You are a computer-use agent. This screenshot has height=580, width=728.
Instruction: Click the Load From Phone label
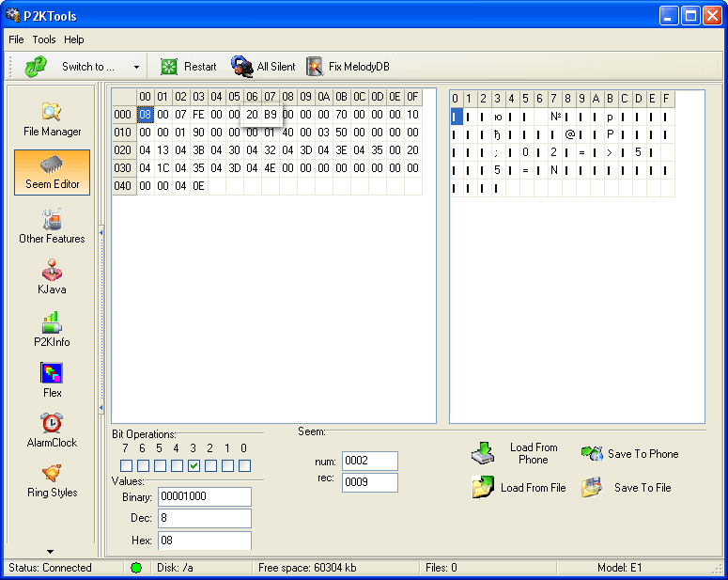click(534, 454)
